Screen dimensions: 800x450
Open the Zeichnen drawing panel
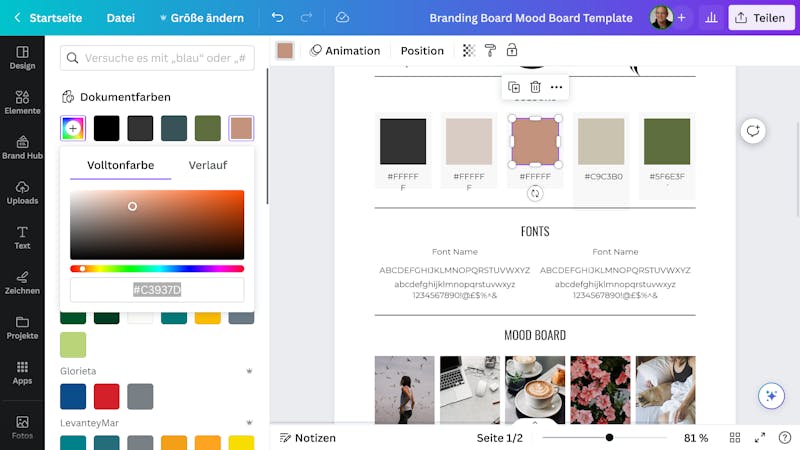coord(22,282)
